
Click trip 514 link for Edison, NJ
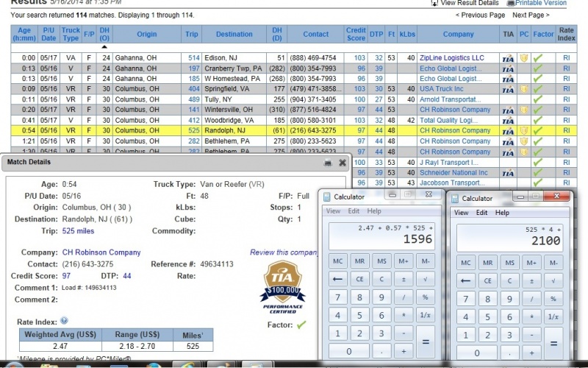point(194,58)
